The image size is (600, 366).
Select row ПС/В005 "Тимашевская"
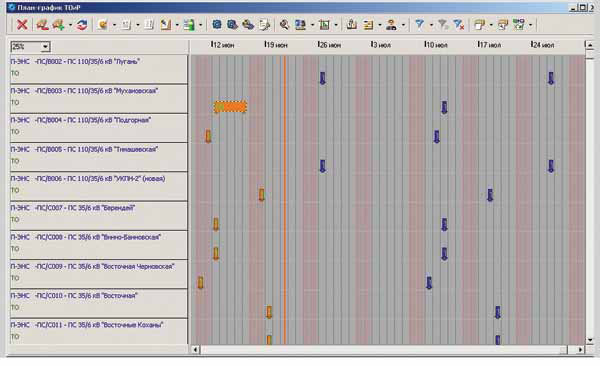pyautogui.click(x=99, y=157)
